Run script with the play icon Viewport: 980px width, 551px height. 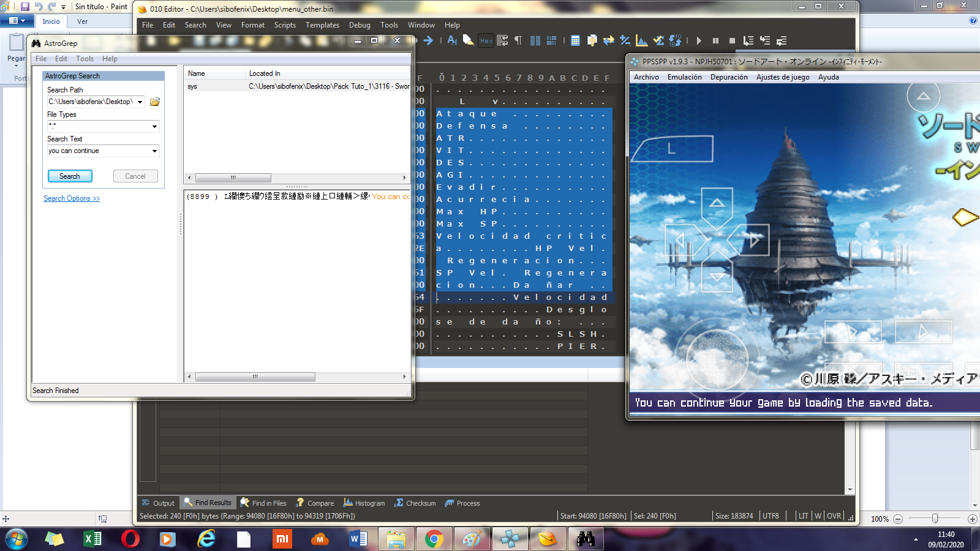pos(699,40)
